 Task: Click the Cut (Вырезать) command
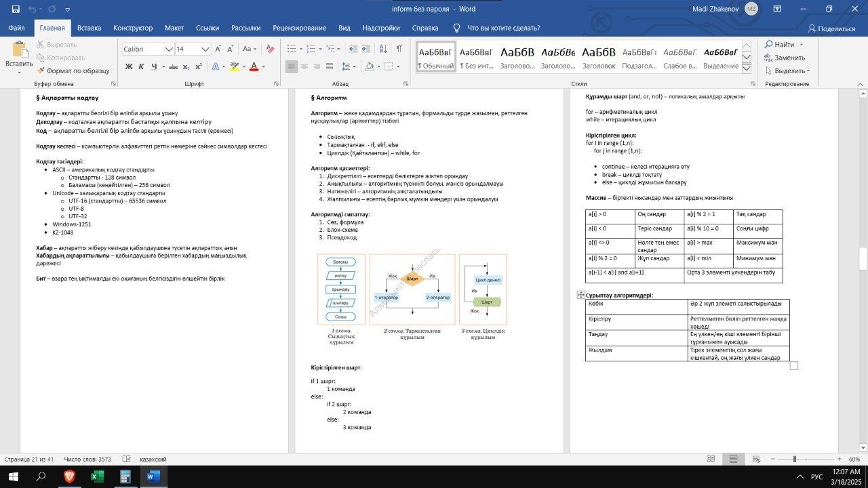click(x=56, y=45)
